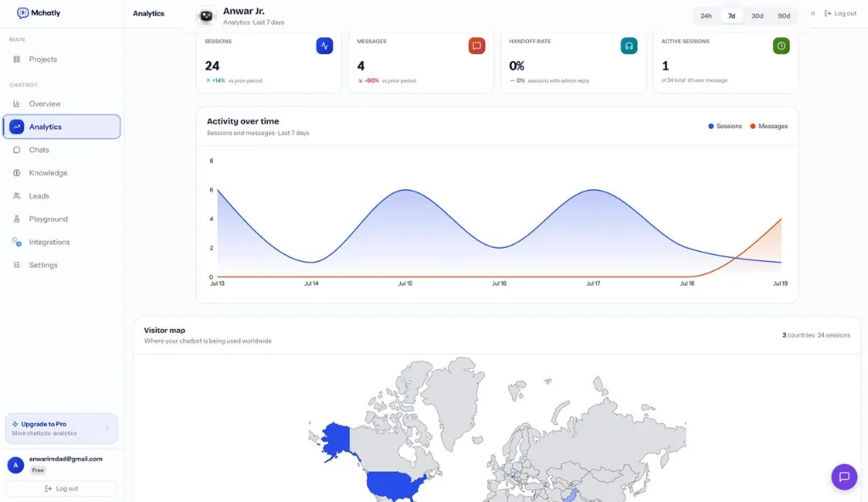This screenshot has height=502, width=868.
Task: Click the Analytics page title
Action: tap(148, 14)
